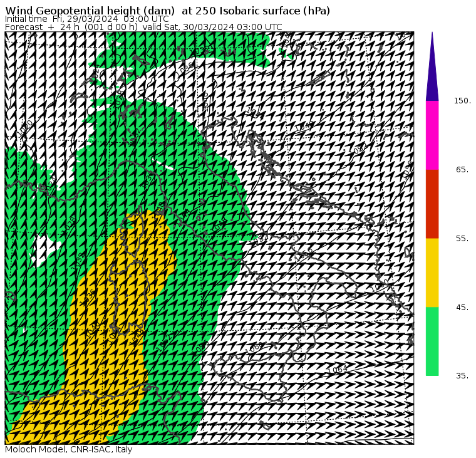Click the 'Wind Geopotential height (dam)' chart title
Viewport: 476px width, 458px height.
[168, 11]
